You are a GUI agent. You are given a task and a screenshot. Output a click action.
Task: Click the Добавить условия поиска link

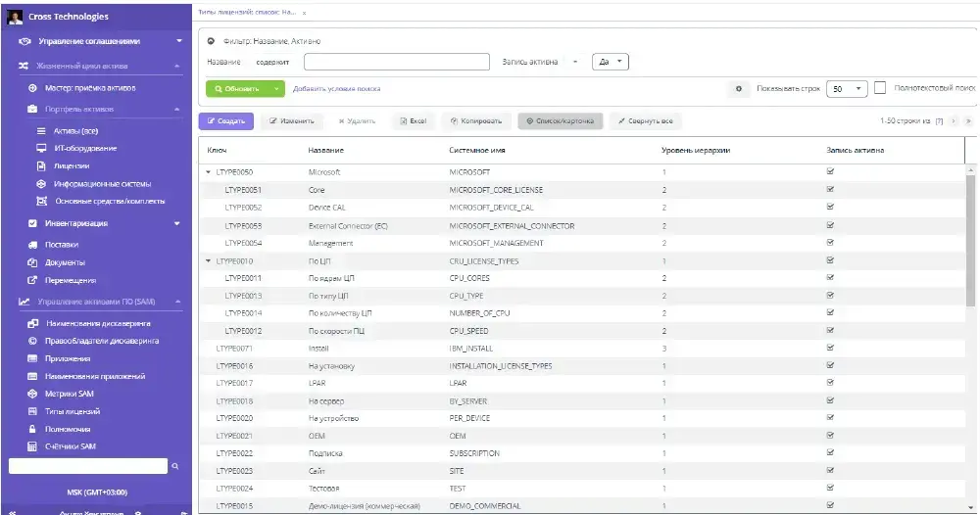[337, 89]
